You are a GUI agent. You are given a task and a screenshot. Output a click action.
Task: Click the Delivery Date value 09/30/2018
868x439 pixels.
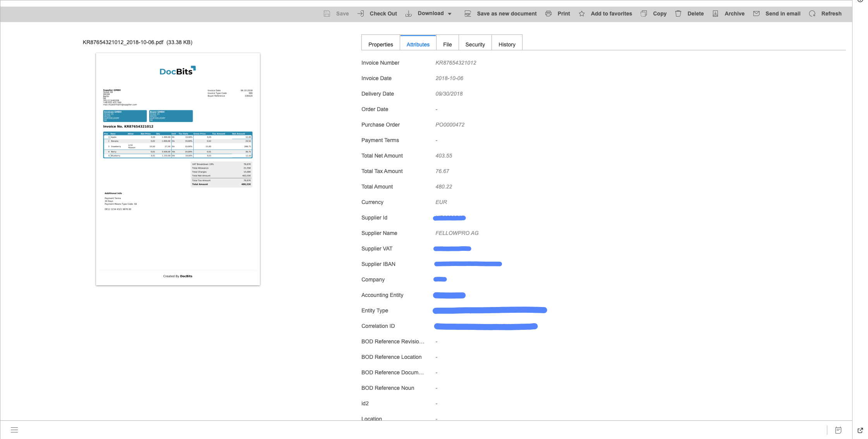[x=449, y=94]
